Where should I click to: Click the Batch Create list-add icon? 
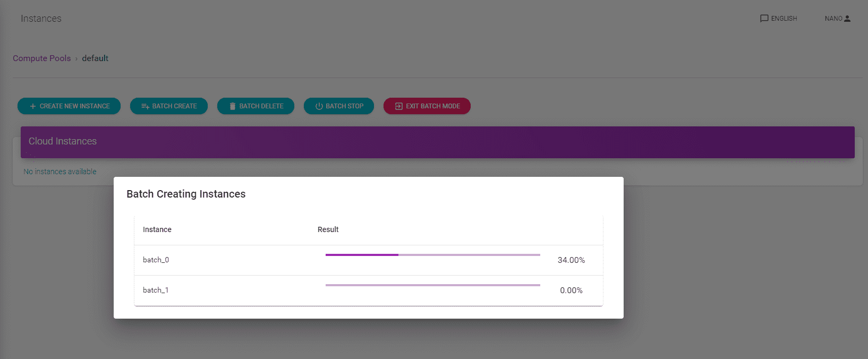coord(145,106)
